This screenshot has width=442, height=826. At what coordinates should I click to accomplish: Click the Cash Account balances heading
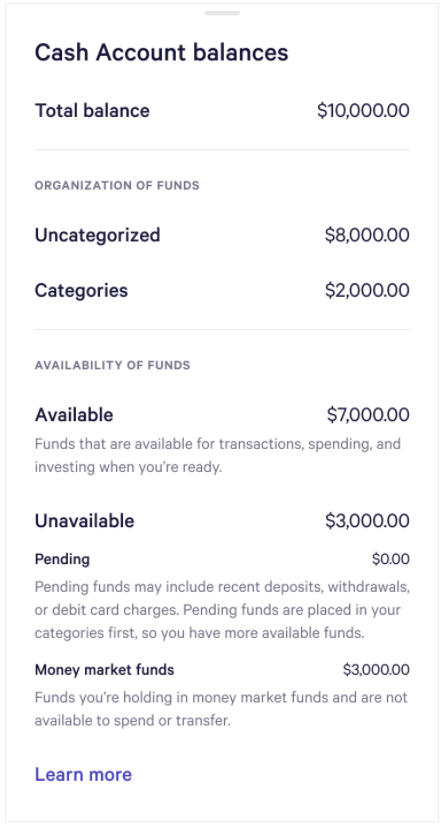161,53
